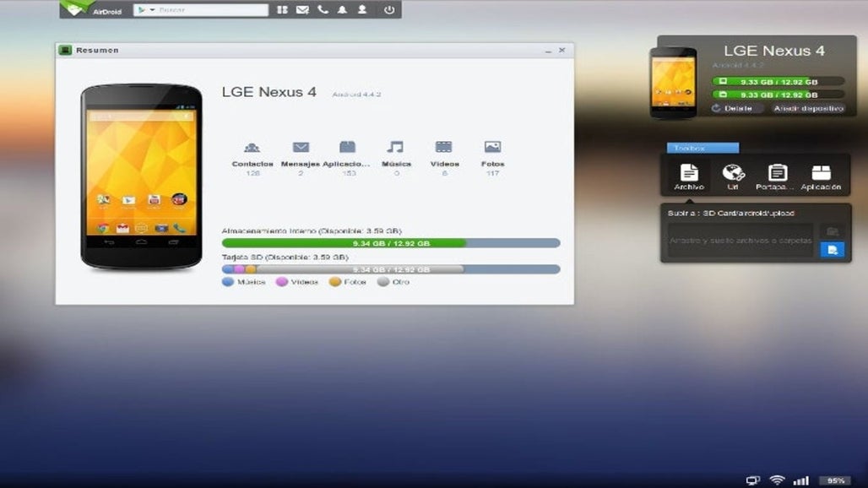
Task: Click the drag-and-drop upload area
Action: [741, 240]
